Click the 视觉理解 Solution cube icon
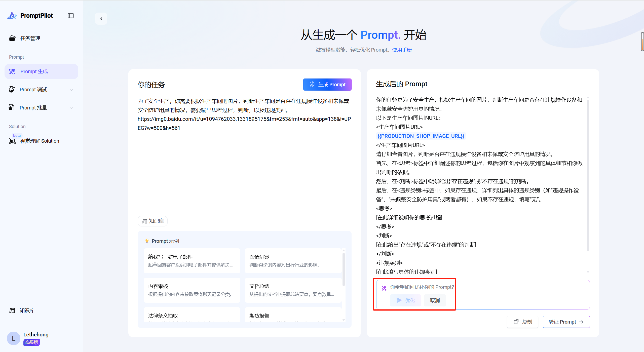The height and width of the screenshot is (352, 644). (12, 141)
